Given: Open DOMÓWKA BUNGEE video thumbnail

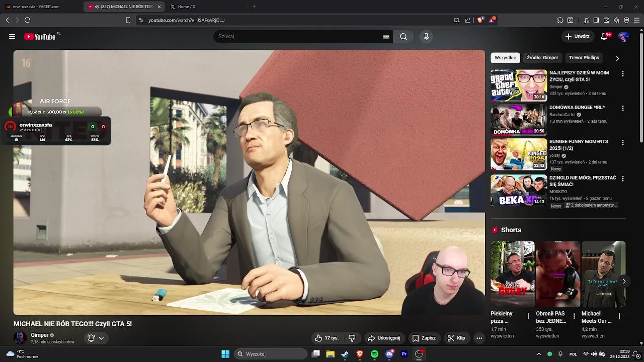Looking at the screenshot, I should (x=519, y=120).
